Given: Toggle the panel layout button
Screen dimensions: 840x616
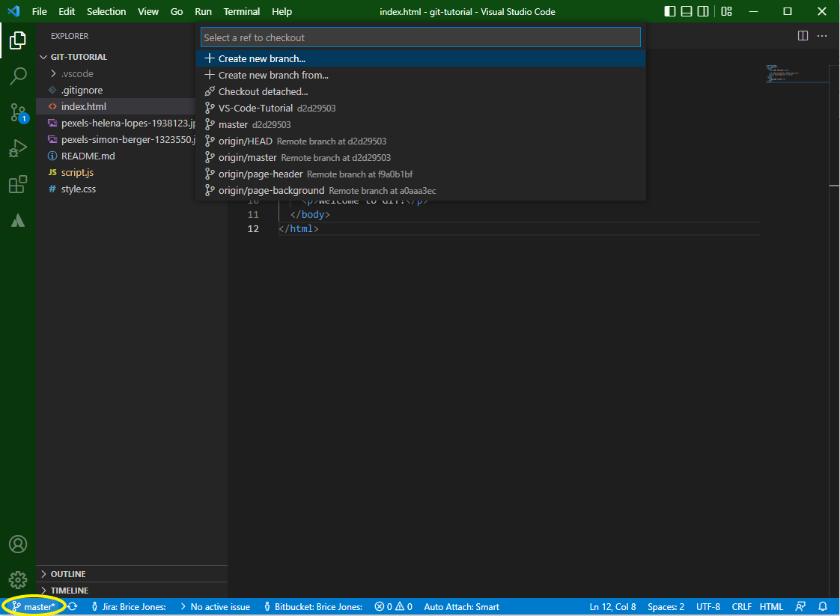Looking at the screenshot, I should coord(686,11).
